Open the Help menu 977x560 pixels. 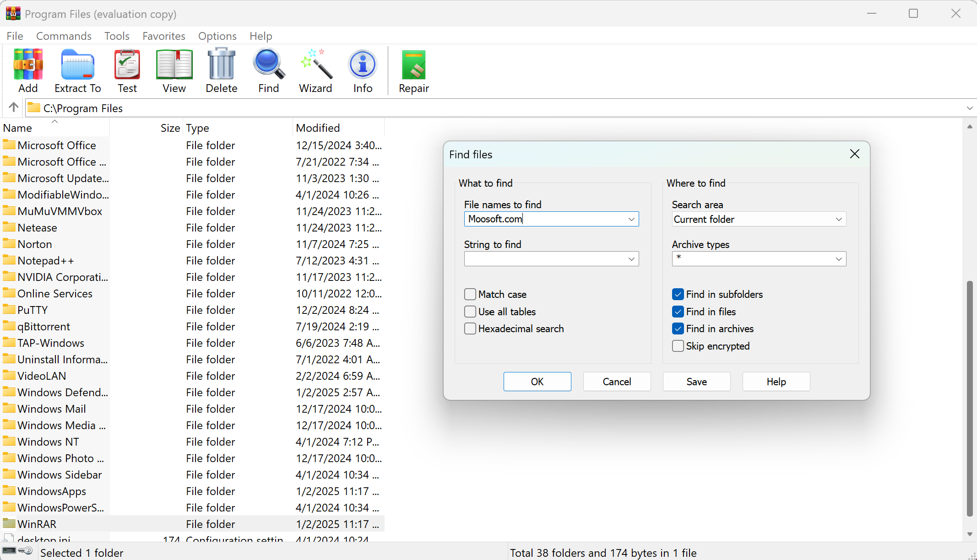261,36
